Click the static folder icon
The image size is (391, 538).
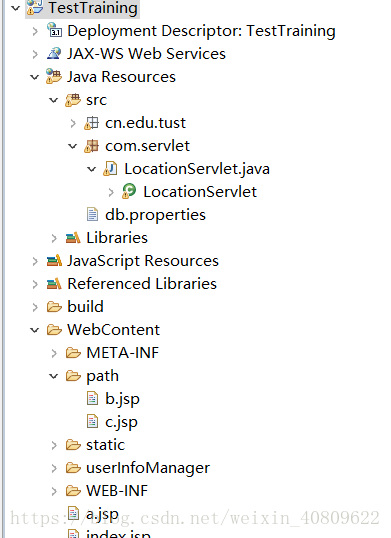point(73,444)
